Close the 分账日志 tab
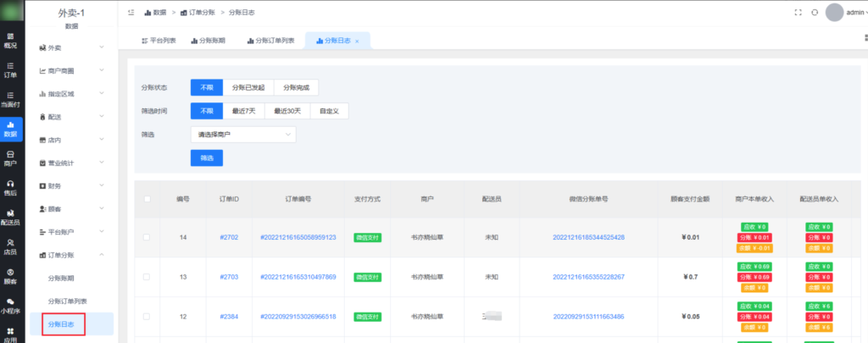 coord(358,41)
